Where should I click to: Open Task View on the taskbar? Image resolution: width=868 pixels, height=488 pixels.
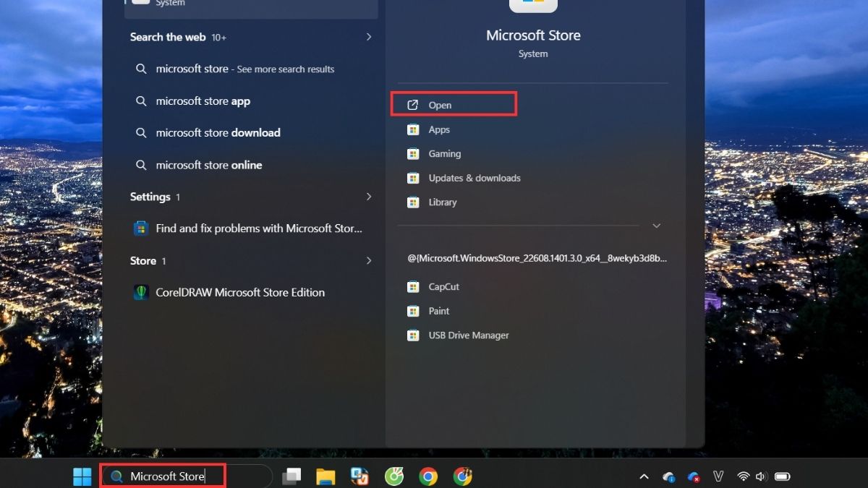(292, 476)
